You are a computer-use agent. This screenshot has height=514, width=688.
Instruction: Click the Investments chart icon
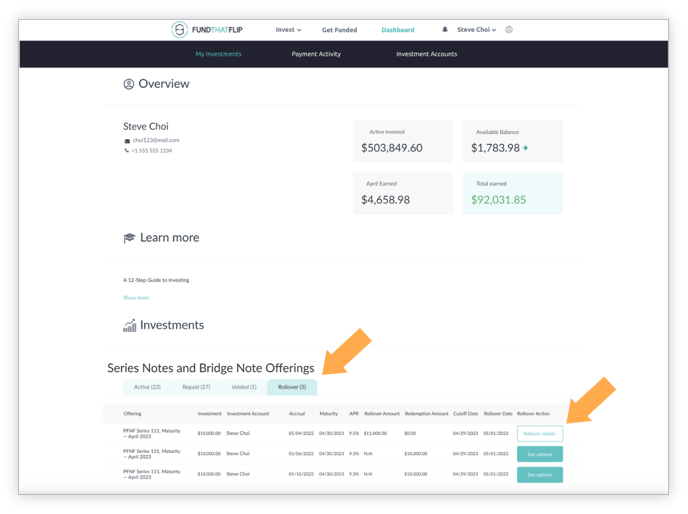(129, 325)
